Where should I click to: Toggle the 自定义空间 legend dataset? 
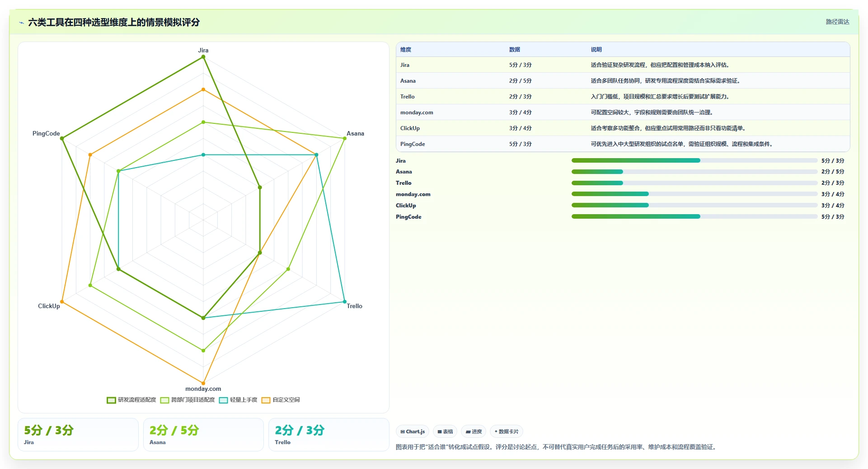pyautogui.click(x=280, y=400)
